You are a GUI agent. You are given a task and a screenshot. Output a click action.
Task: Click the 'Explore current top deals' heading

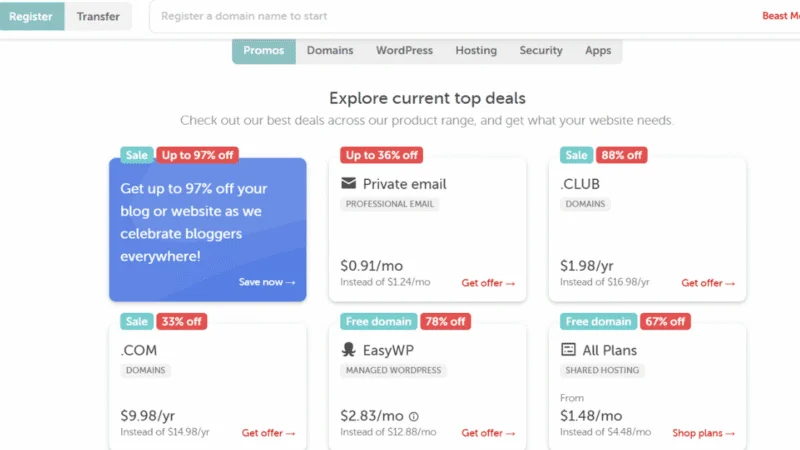coord(427,98)
